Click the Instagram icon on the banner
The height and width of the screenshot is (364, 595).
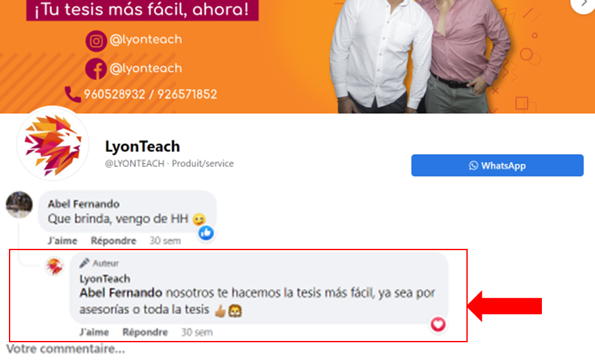pos(96,41)
